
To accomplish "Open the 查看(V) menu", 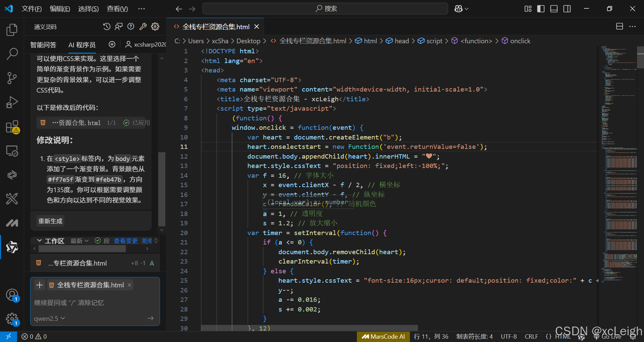I will tap(117, 9).
